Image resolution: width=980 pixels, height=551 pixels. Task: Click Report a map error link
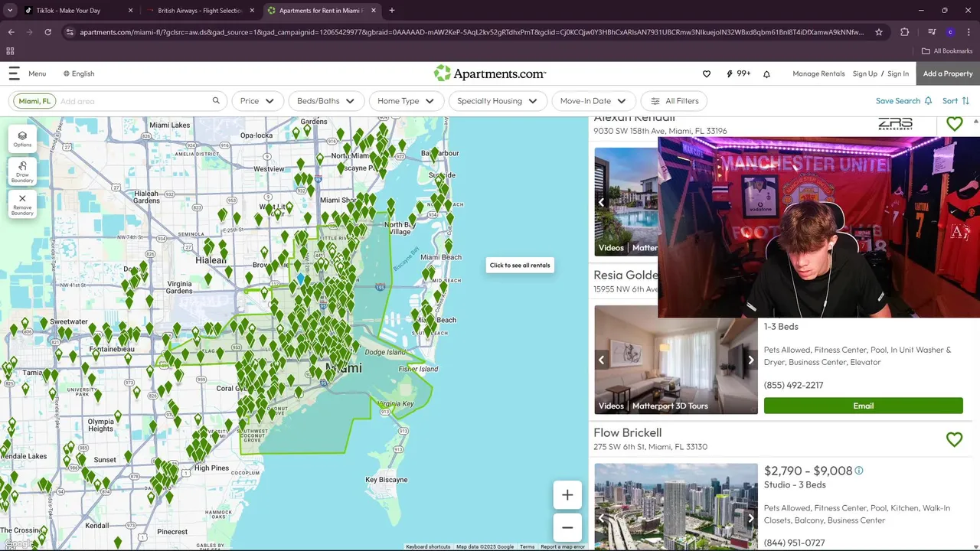coord(563,546)
